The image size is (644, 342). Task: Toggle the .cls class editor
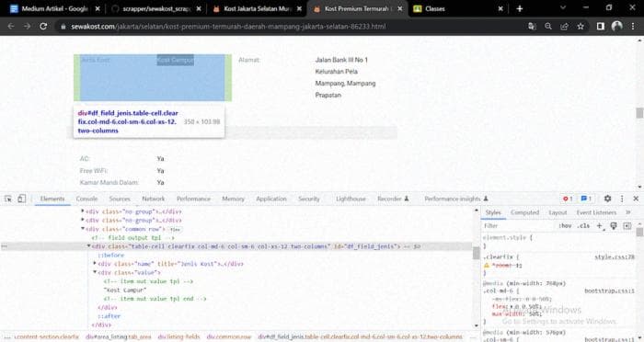pos(583,226)
